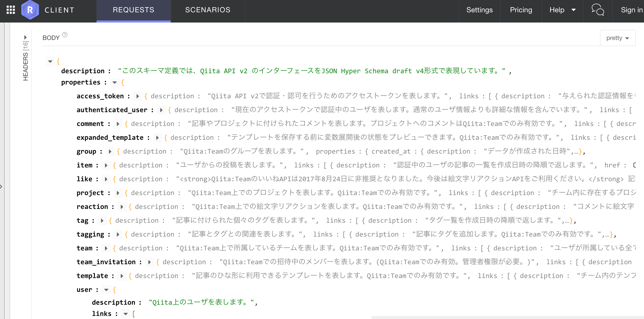Open the apps grid icon
This screenshot has width=644, height=319.
pos(11,10)
